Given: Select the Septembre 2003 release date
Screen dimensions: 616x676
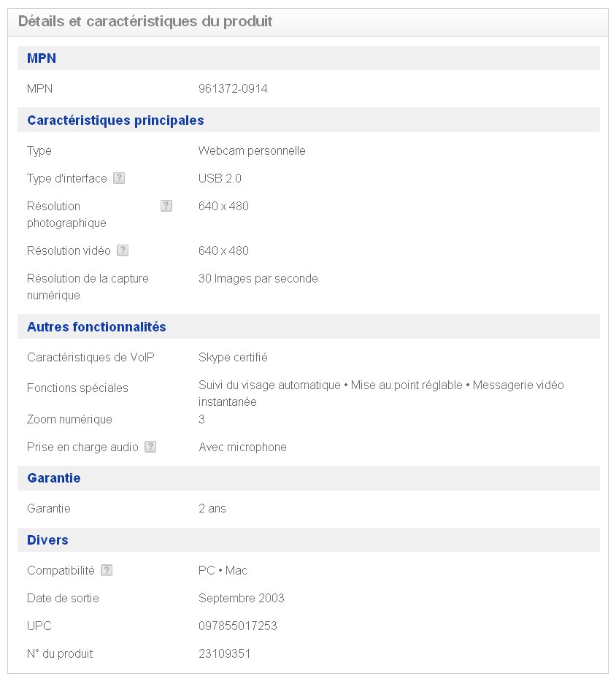Looking at the screenshot, I should coord(241,598).
